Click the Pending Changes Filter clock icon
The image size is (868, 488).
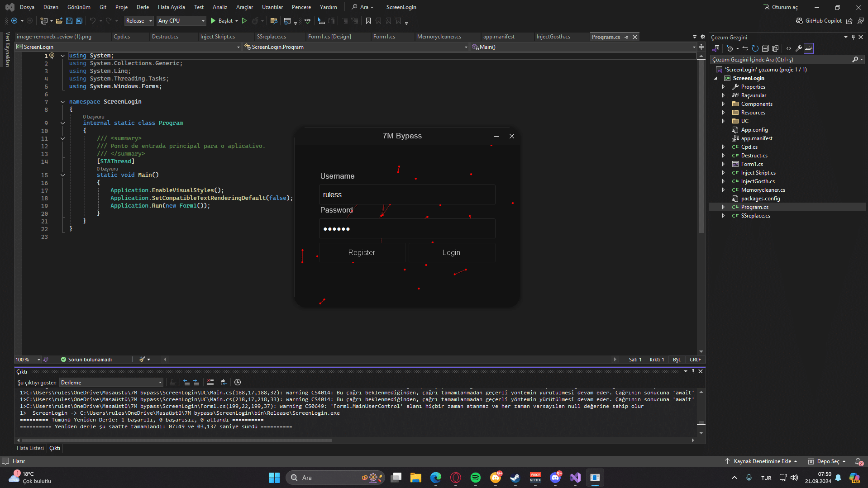pyautogui.click(x=730, y=48)
